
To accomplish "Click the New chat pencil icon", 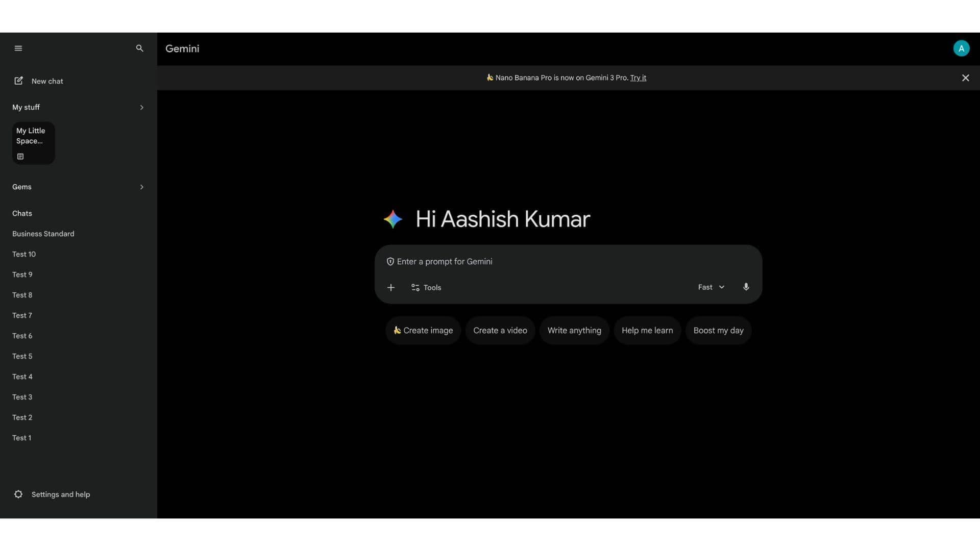I will click(18, 81).
